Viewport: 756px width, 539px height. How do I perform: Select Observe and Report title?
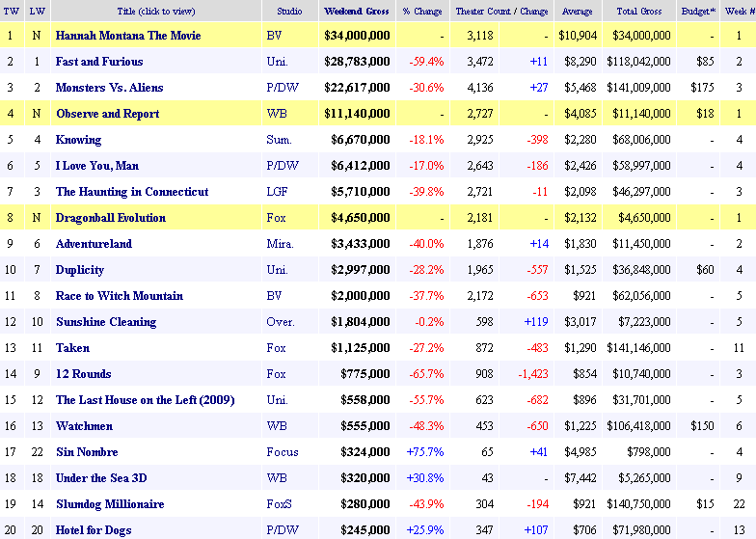107,114
